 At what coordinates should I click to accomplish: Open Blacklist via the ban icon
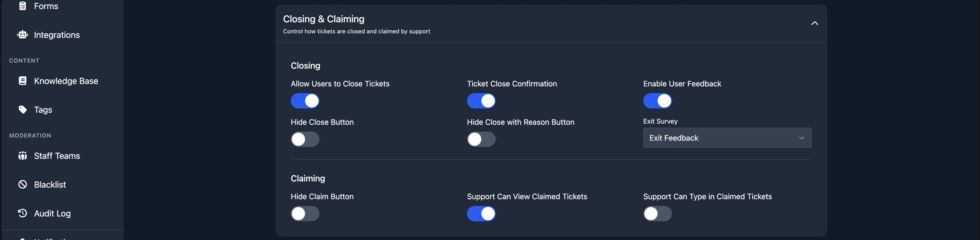coord(23,184)
